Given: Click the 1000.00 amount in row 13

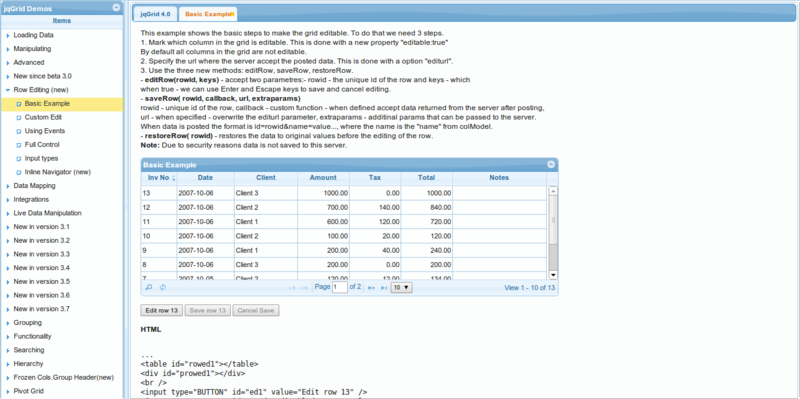Looking at the screenshot, I should point(323,193).
